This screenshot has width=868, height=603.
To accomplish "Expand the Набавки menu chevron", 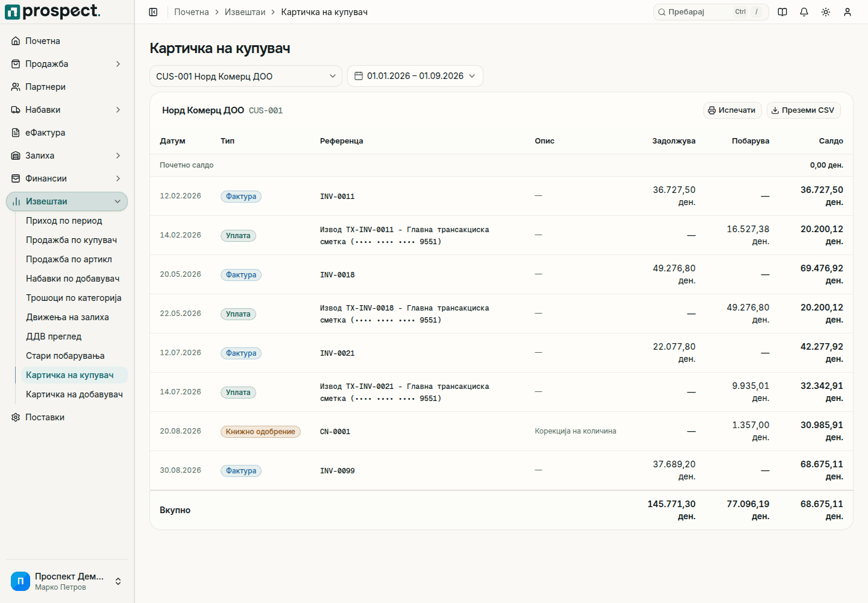I will click(118, 110).
